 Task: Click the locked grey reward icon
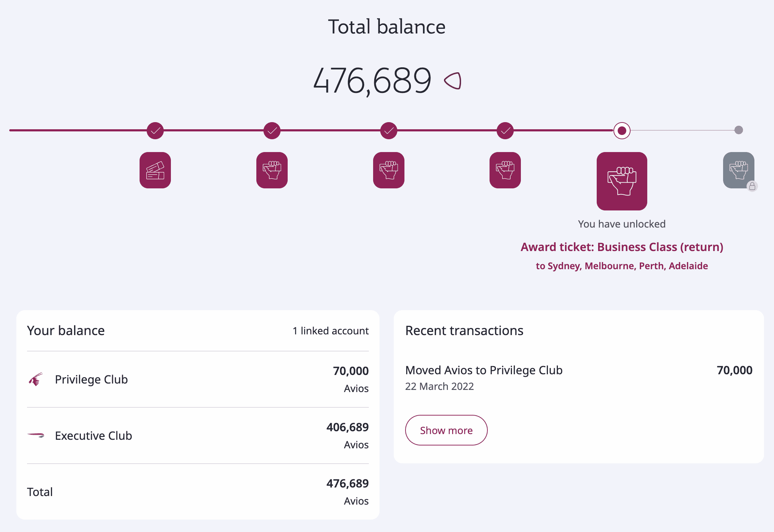(x=738, y=170)
